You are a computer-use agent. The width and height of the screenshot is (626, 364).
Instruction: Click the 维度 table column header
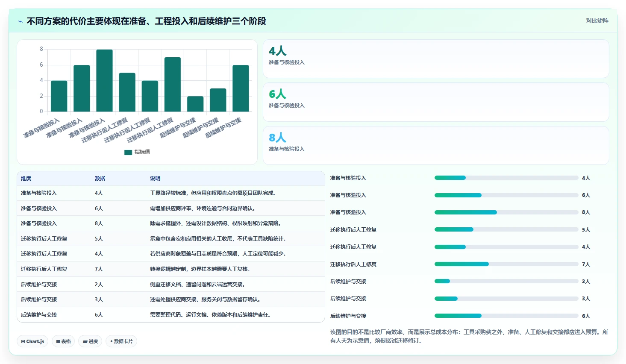[26, 179]
